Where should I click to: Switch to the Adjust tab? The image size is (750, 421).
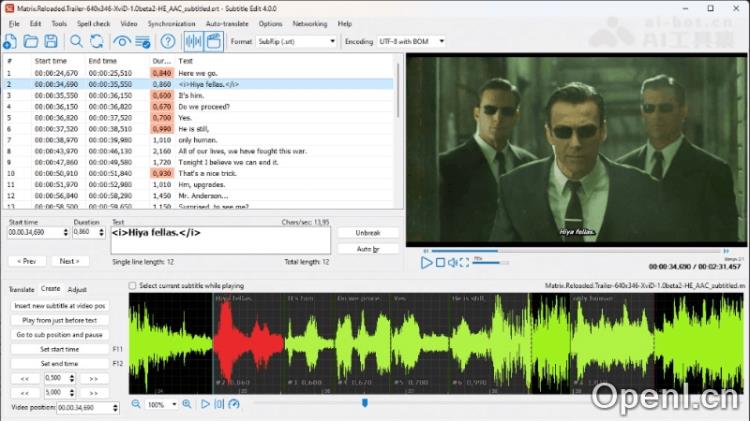click(77, 289)
